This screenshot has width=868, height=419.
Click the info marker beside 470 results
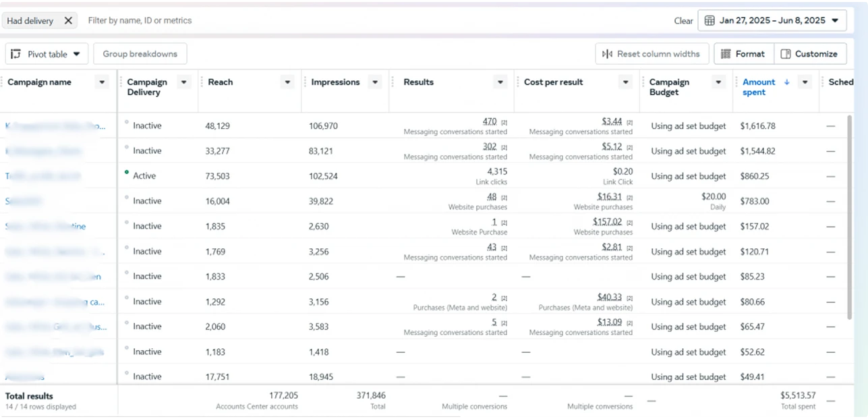504,122
